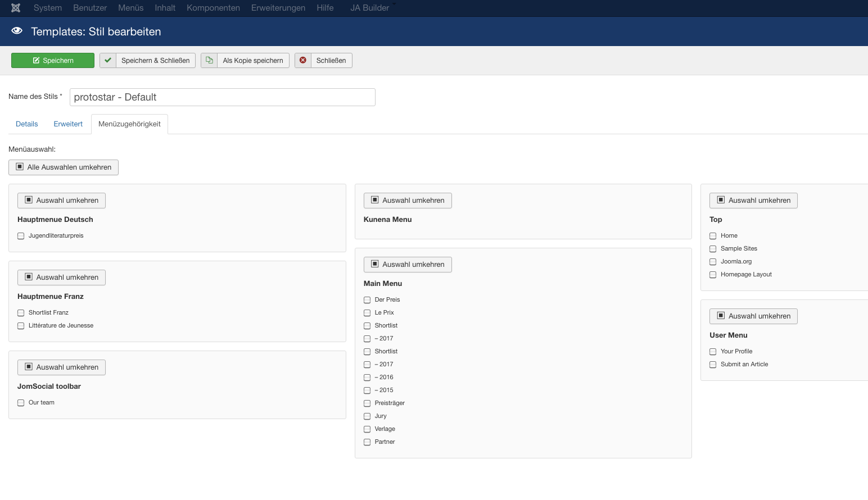
Task: Focus the Name des Stils field
Action: [x=223, y=97]
